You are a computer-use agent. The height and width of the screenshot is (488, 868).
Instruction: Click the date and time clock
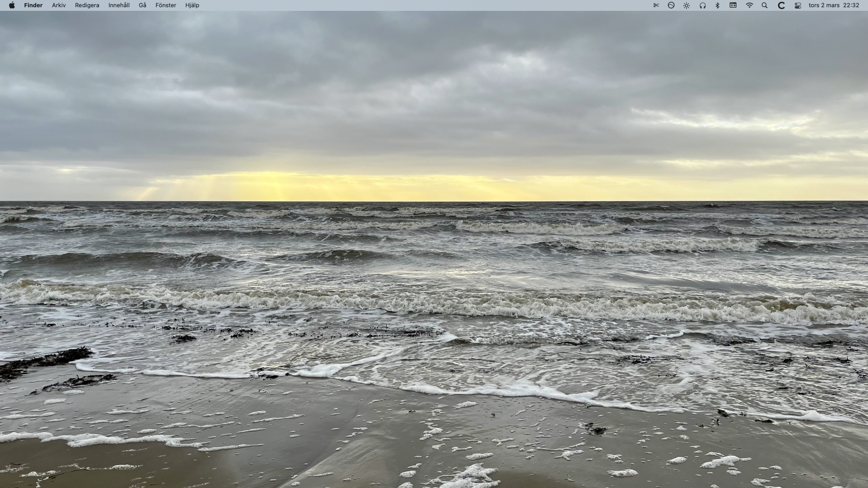834,5
